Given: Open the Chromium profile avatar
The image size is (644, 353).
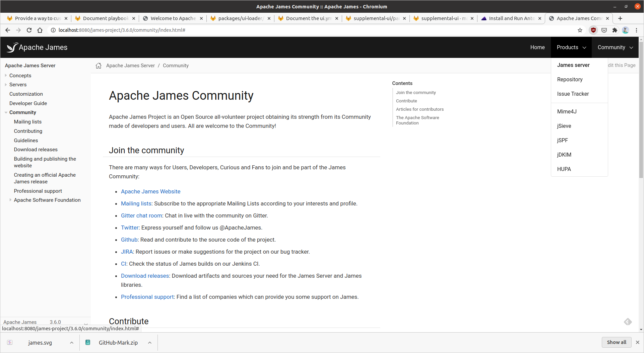Looking at the screenshot, I should tap(625, 30).
